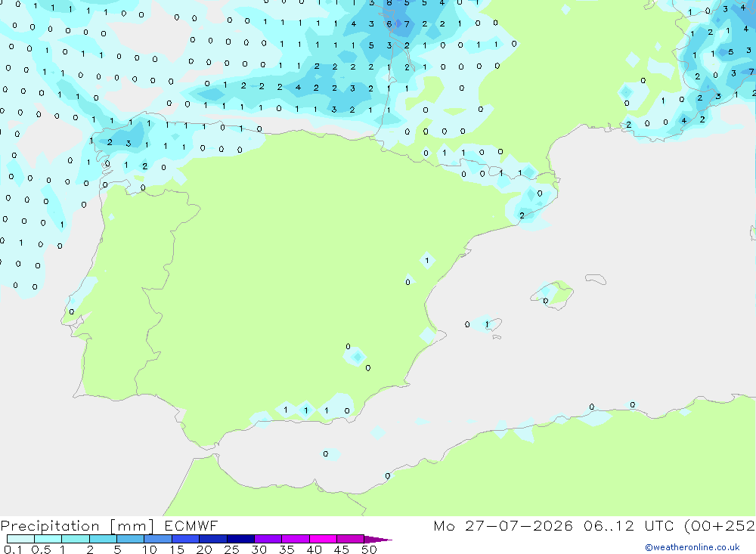This screenshot has width=756, height=554.
Task: Click the 45–50 mm legend color swatch
Action: tap(351, 539)
